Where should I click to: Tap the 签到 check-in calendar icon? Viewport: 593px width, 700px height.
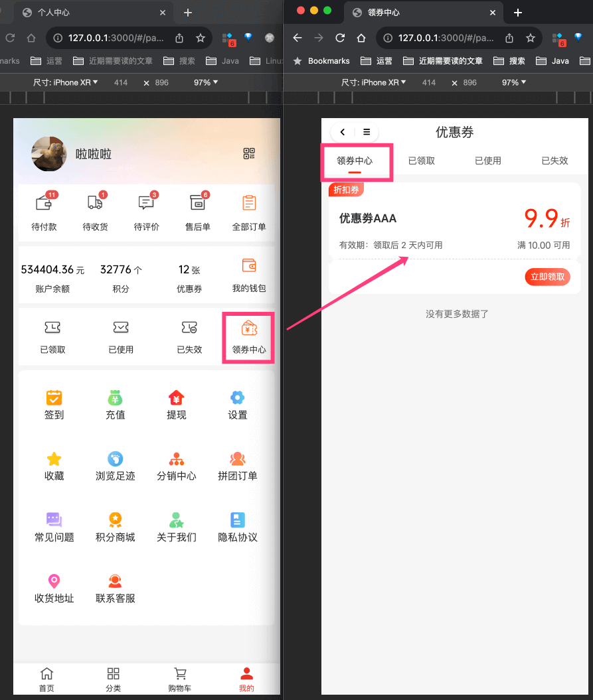tap(54, 397)
